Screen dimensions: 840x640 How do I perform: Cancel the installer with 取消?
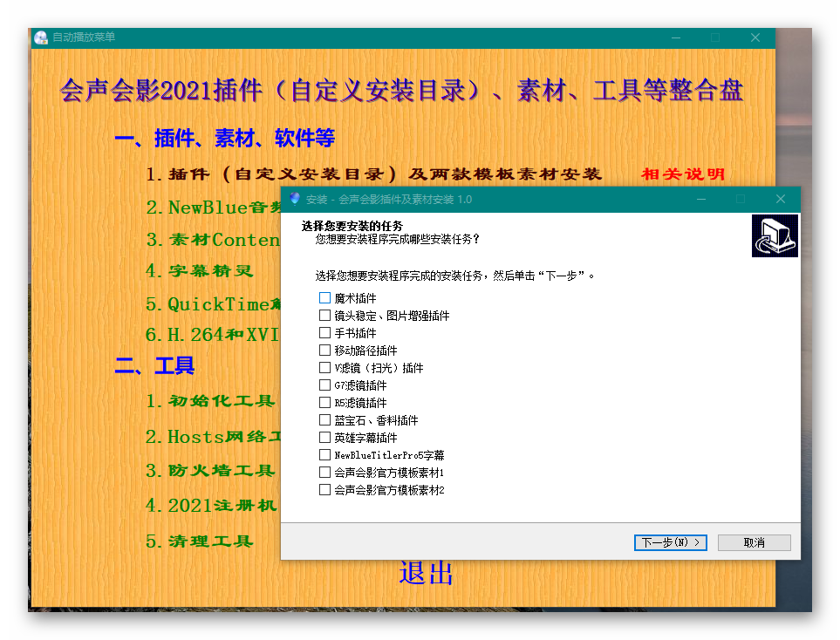(754, 542)
